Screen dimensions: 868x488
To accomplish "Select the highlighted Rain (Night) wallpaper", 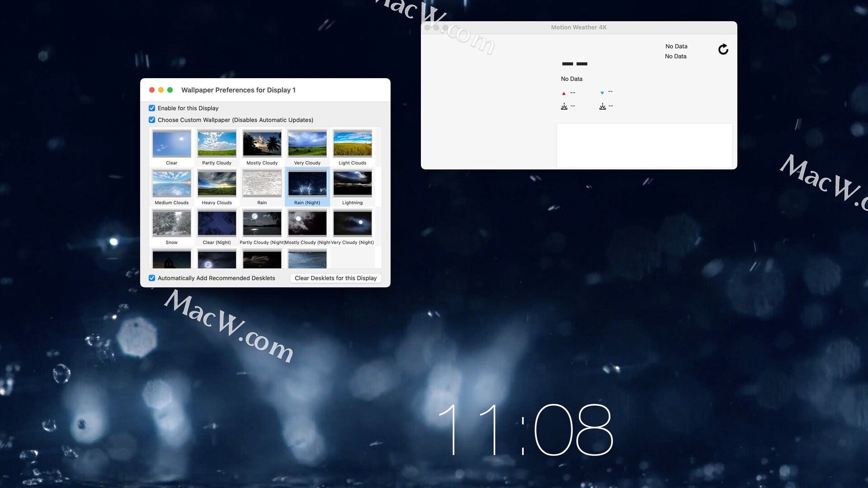I will [x=307, y=183].
